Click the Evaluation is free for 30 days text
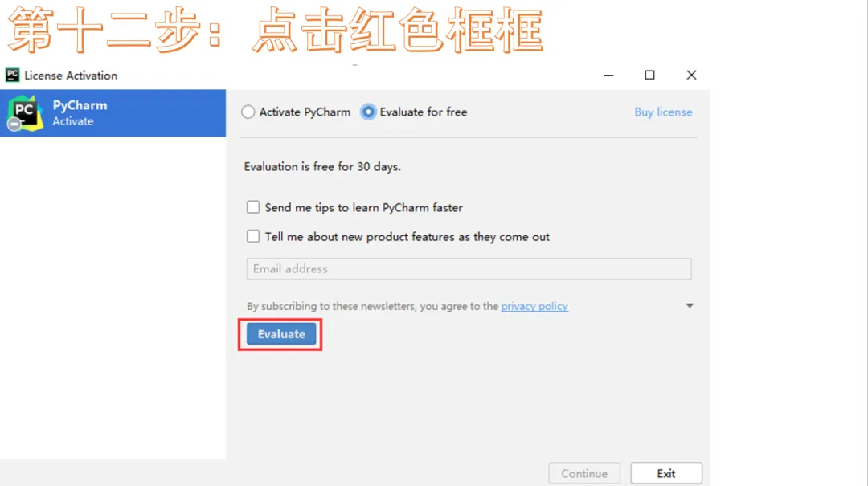Screen dimensions: 868x486 [322, 166]
